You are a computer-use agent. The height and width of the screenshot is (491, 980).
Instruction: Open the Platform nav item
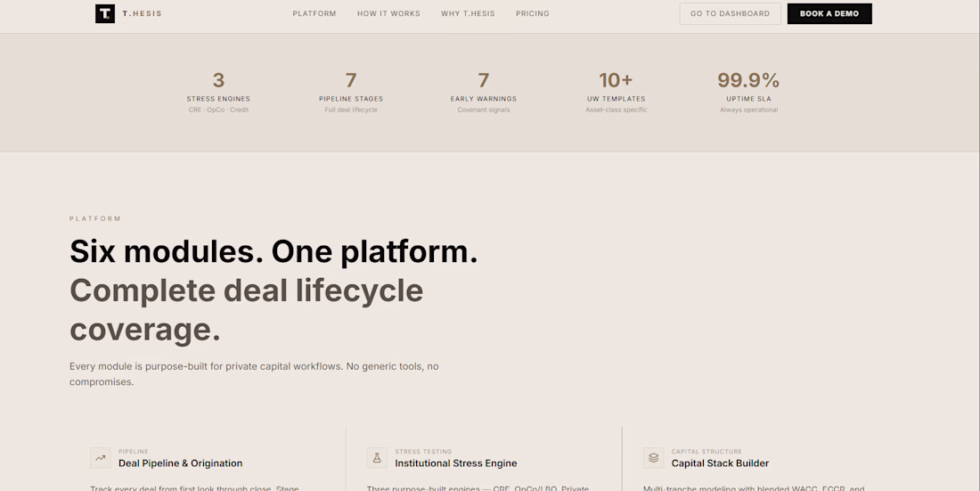(314, 13)
